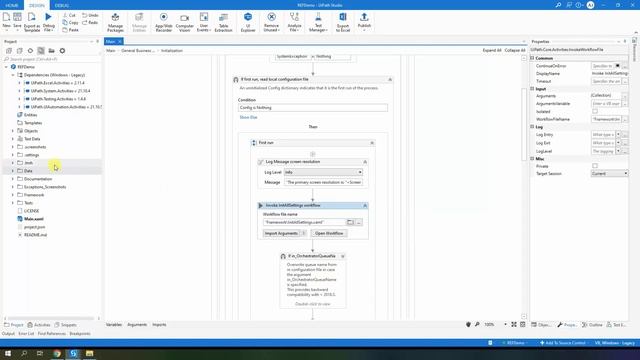Open the Imports panel tab
This screenshot has width=640, height=360.
(x=159, y=324)
